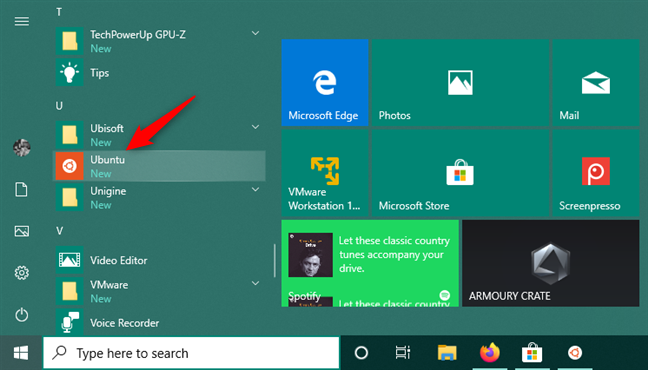Open the Microsoft Edge tile
Image resolution: width=648 pixels, height=370 pixels.
pyautogui.click(x=325, y=82)
